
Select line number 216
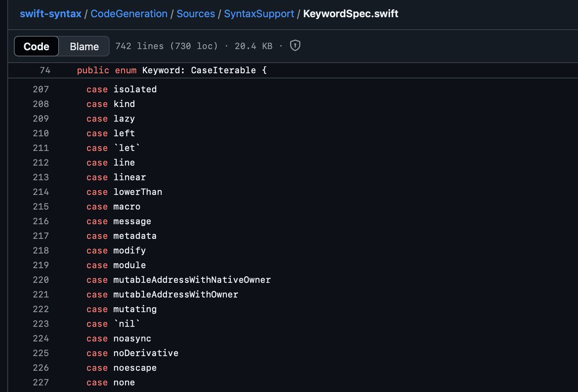point(41,221)
